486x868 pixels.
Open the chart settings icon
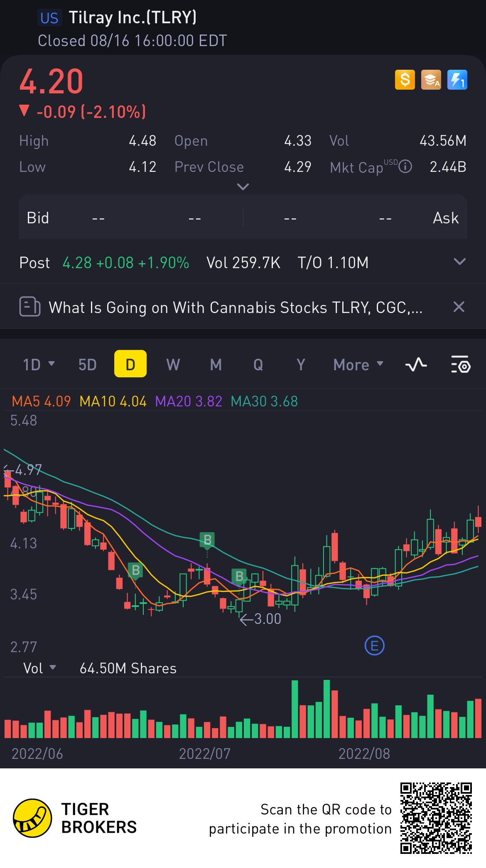click(460, 364)
